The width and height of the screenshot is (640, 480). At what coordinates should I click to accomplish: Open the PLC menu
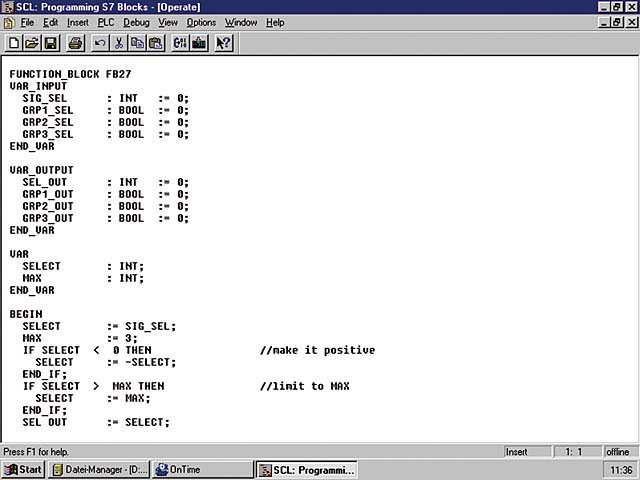coord(105,22)
